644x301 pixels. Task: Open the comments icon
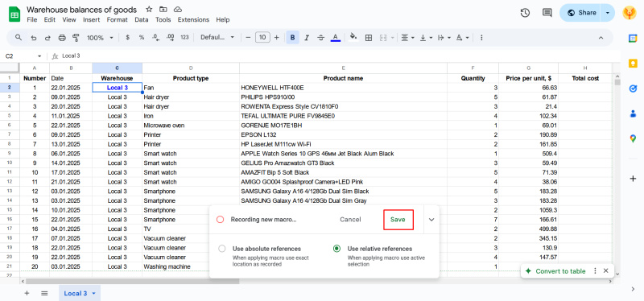pos(547,13)
